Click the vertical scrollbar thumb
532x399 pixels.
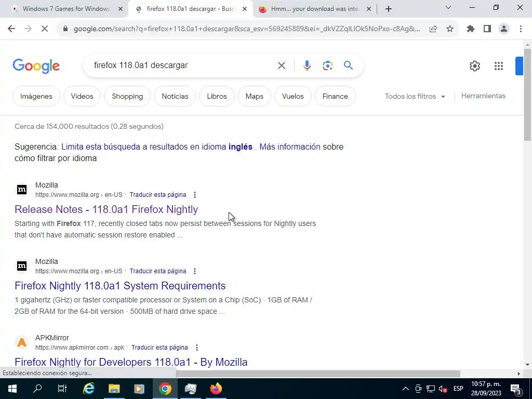tap(527, 95)
